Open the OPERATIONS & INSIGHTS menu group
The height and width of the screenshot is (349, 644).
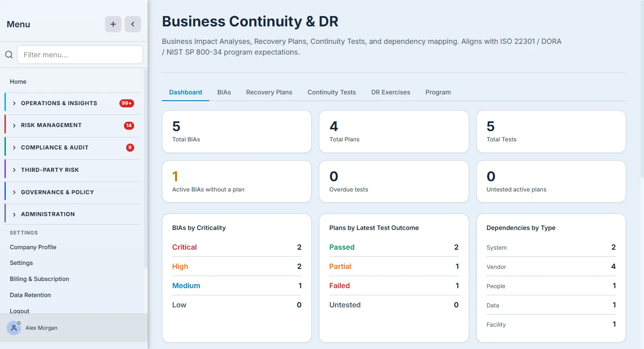click(72, 103)
